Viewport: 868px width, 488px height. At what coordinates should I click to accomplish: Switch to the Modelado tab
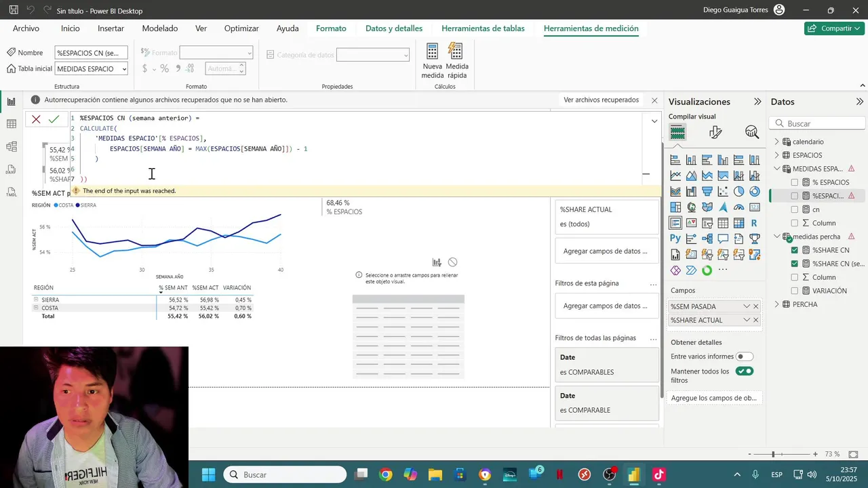[x=160, y=28]
